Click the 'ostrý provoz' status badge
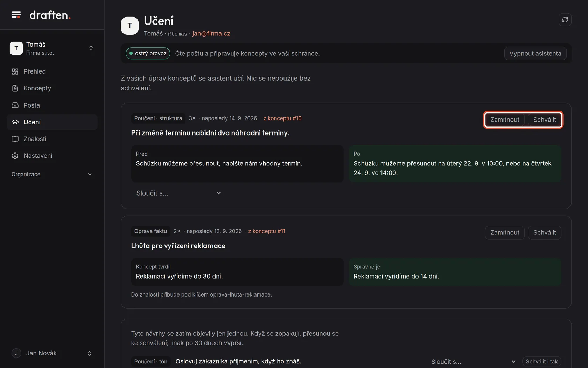This screenshot has height=368, width=588. [148, 53]
